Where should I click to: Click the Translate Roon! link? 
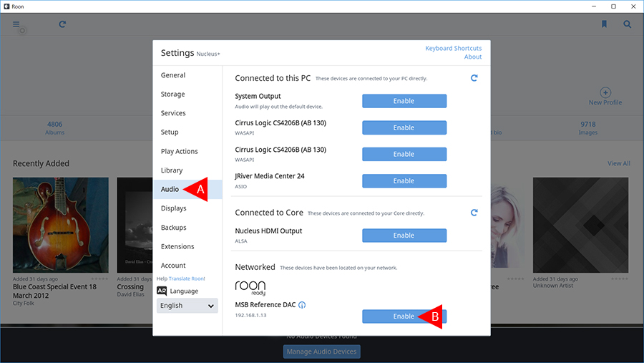[x=187, y=279]
